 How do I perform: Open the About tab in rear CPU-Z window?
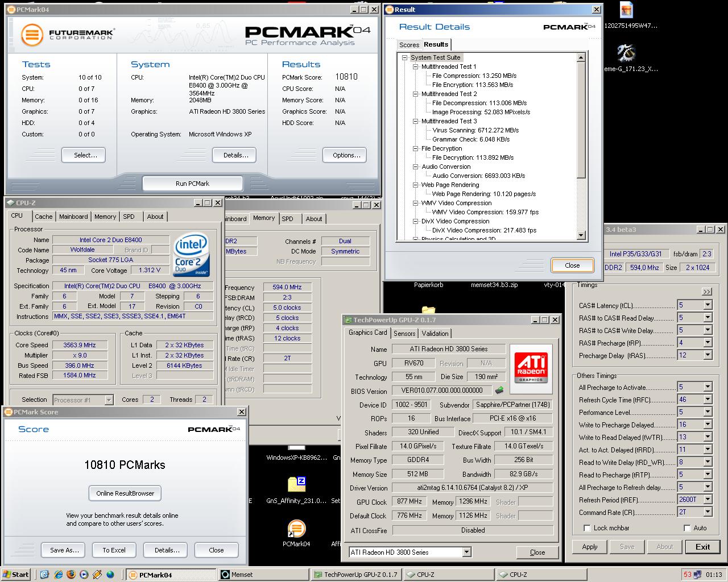[313, 219]
